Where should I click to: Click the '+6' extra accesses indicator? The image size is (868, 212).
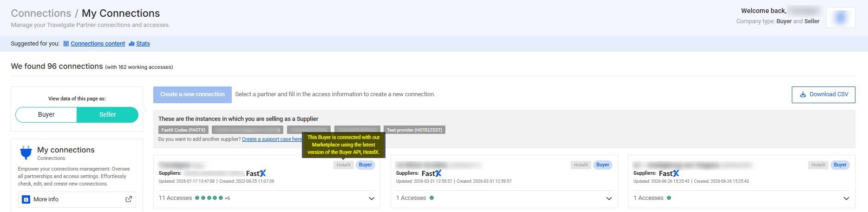coord(227,199)
